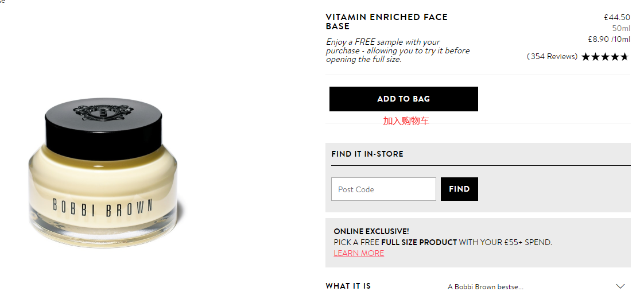Click the What It Is section heading
644x299 pixels.
348,286
